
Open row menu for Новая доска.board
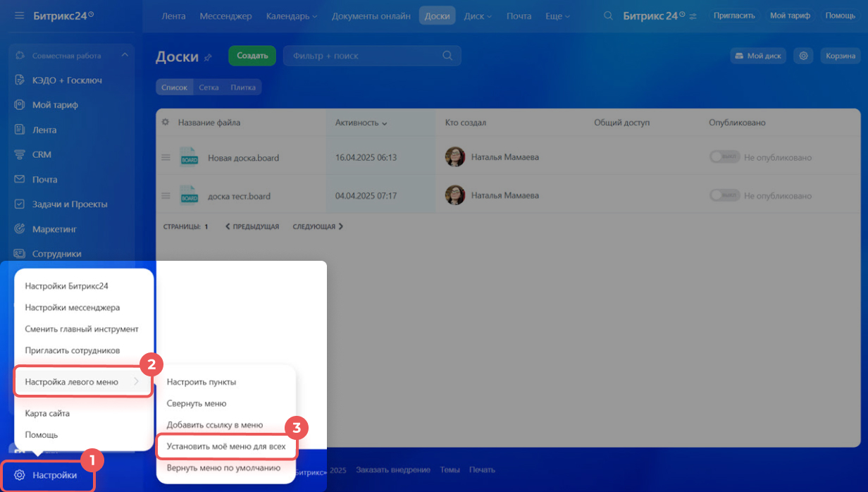[166, 157]
